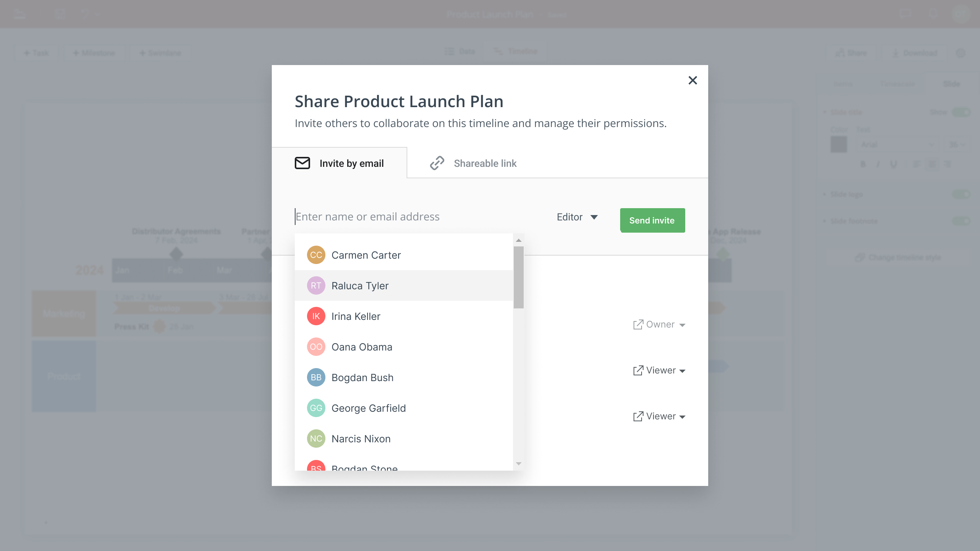The width and height of the screenshot is (980, 551).
Task: Click Bogdan Bush's avatar icon
Action: tap(315, 377)
